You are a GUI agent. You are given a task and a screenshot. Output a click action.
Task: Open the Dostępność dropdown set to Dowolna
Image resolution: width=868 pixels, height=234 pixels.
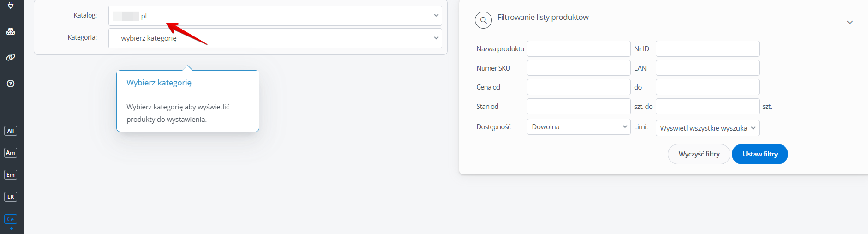[578, 127]
